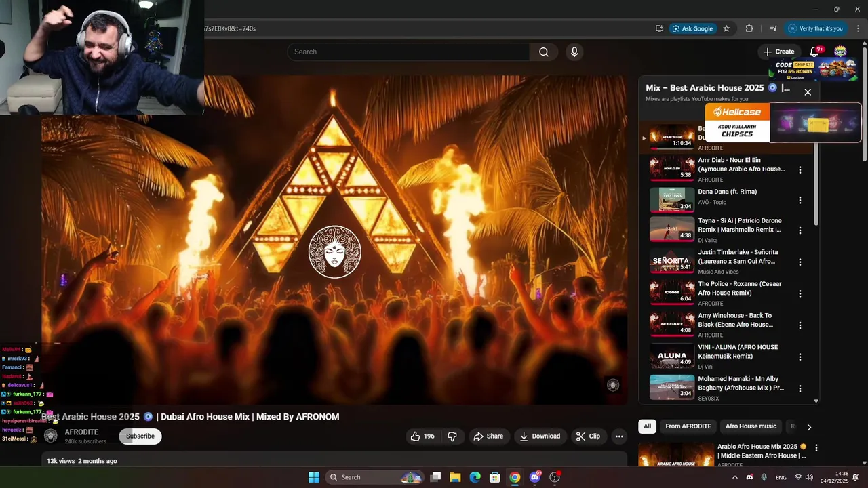Open options menu for Dana Dana track
The width and height of the screenshot is (868, 488).
(x=800, y=200)
